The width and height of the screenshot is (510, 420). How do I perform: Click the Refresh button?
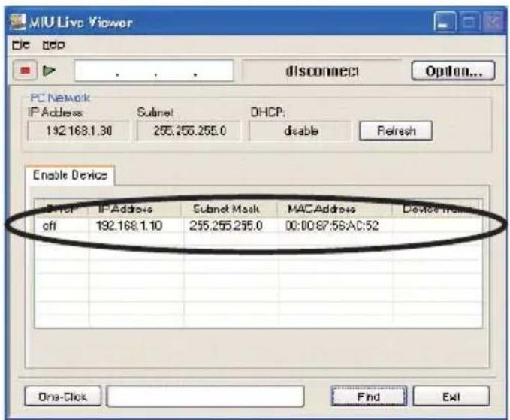(x=396, y=131)
